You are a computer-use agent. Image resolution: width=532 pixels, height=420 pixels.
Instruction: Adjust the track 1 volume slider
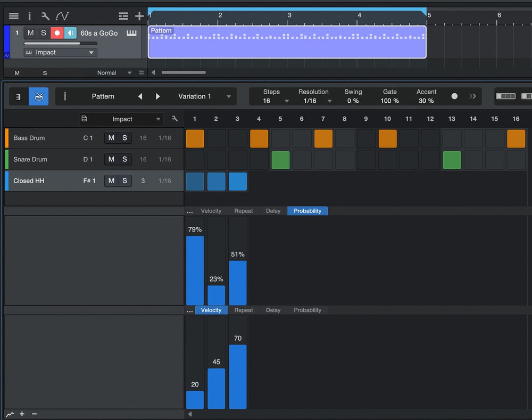tap(61, 44)
